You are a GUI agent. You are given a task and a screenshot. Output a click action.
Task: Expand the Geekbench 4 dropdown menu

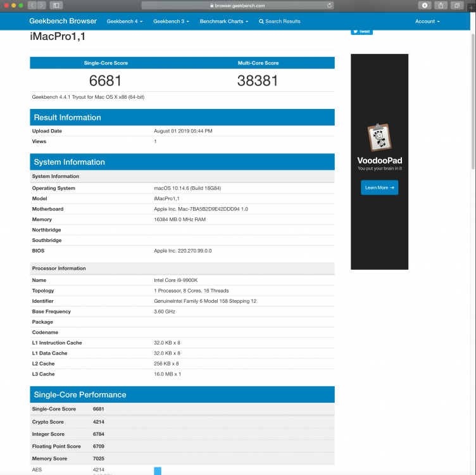(125, 22)
